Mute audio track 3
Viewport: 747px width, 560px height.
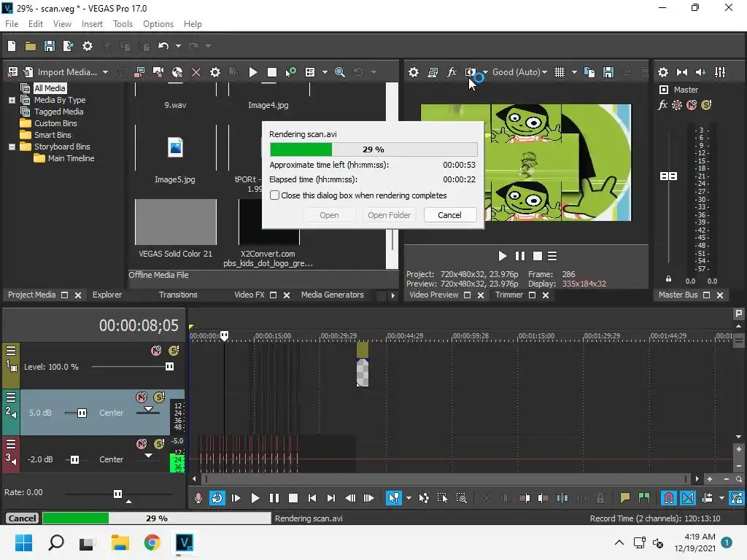(x=142, y=444)
